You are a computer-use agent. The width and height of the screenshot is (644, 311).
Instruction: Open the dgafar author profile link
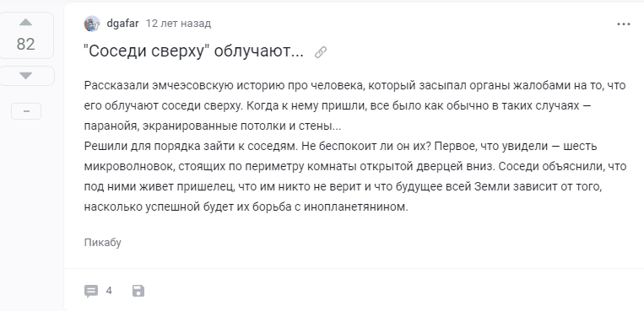(x=122, y=24)
